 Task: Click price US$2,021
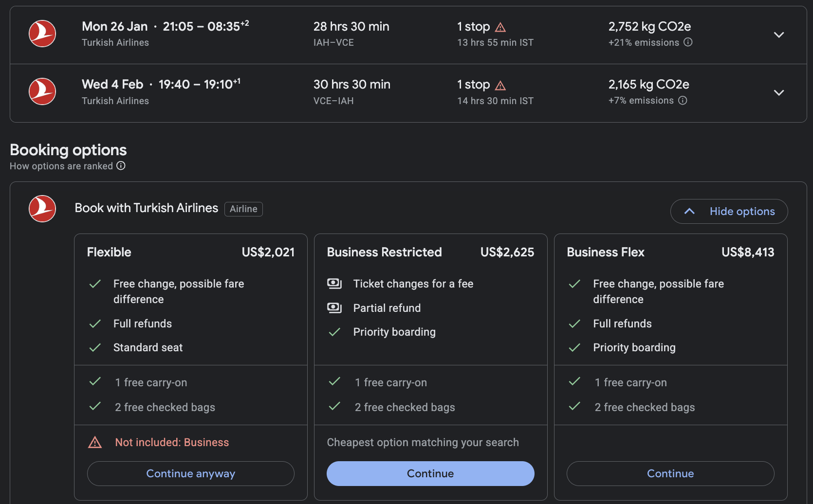268,252
